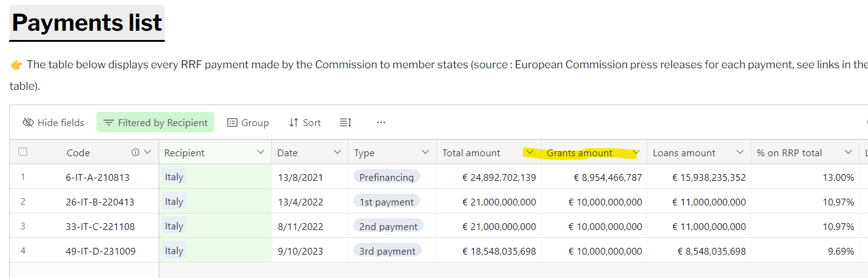Expand the Type column menu arrow
Screen dimensions: 868x278
425,153
